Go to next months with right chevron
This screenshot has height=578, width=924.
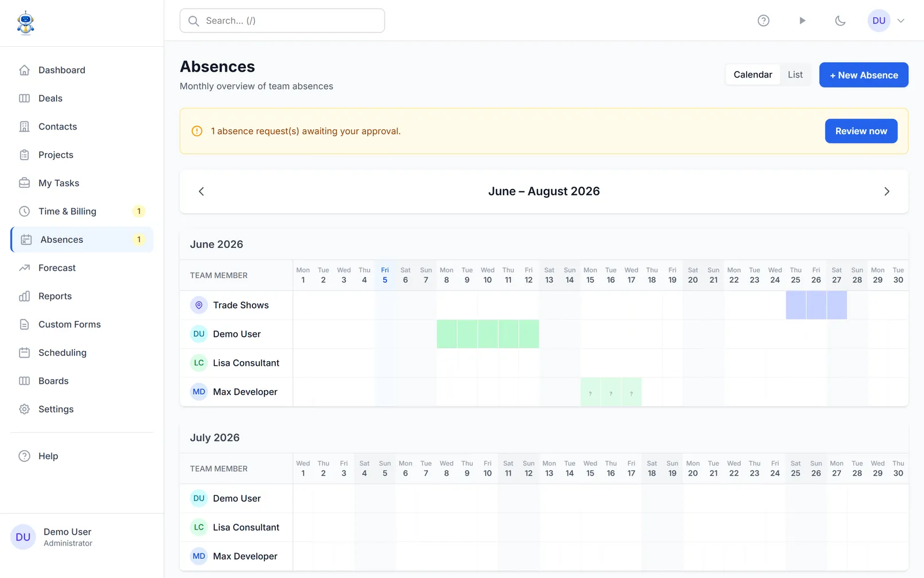(x=887, y=191)
